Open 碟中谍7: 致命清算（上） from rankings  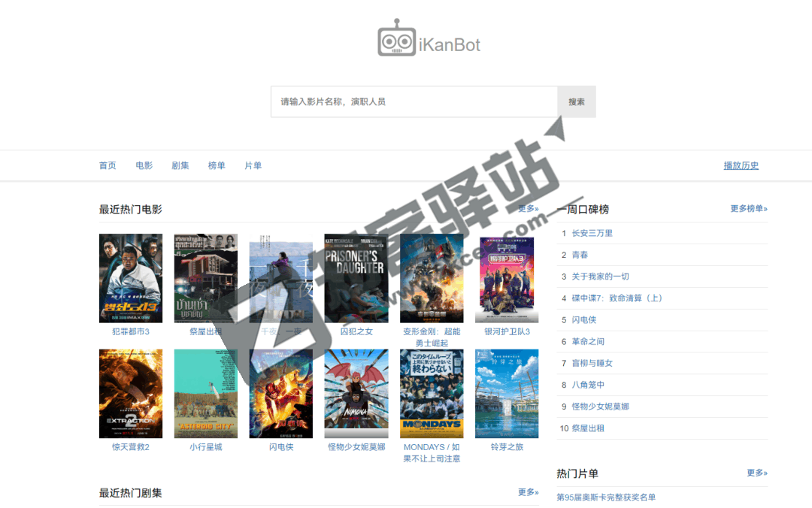(x=617, y=298)
